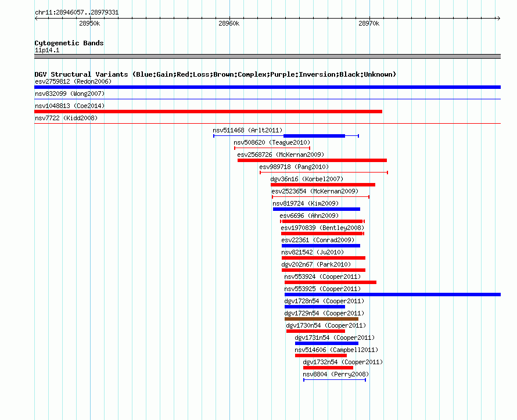This screenshot has height=420, width=517.
Task: Click the nsv1048813 (Coe2014) red loss bar
Action: (x=208, y=112)
